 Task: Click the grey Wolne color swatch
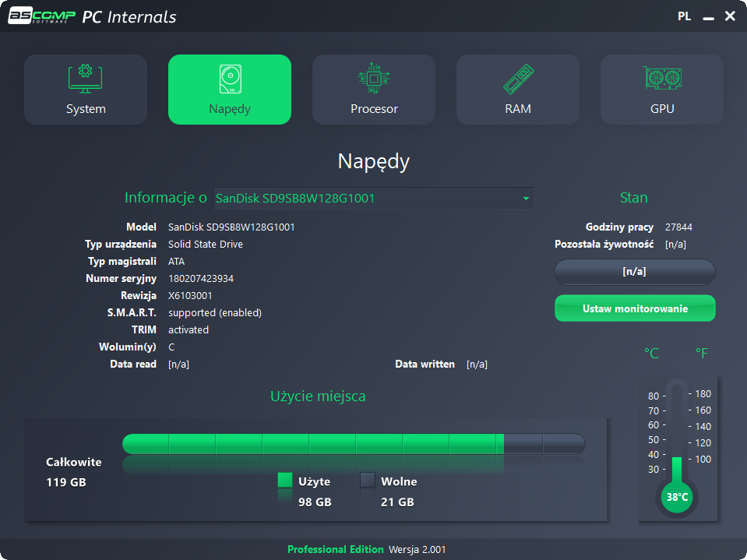(368, 480)
